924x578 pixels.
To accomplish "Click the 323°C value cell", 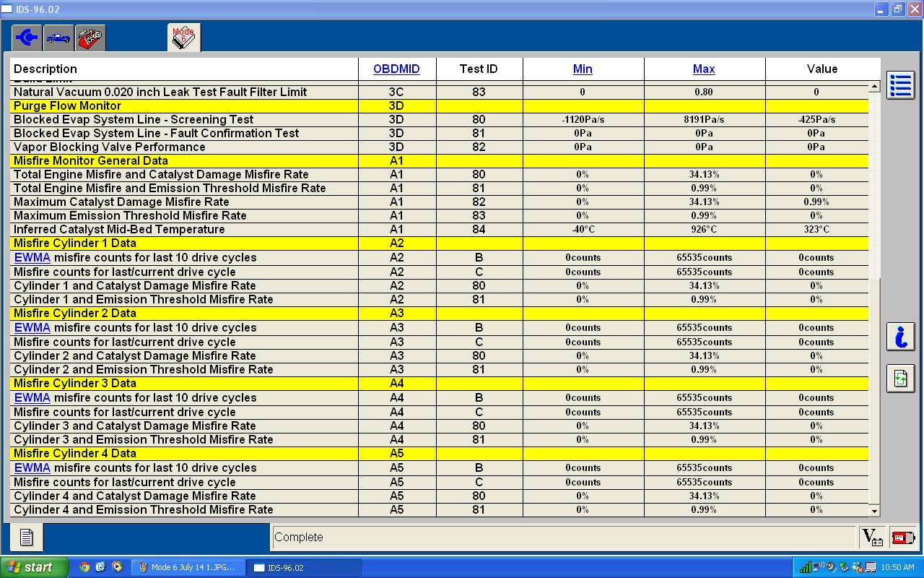I will pyautogui.click(x=816, y=229).
